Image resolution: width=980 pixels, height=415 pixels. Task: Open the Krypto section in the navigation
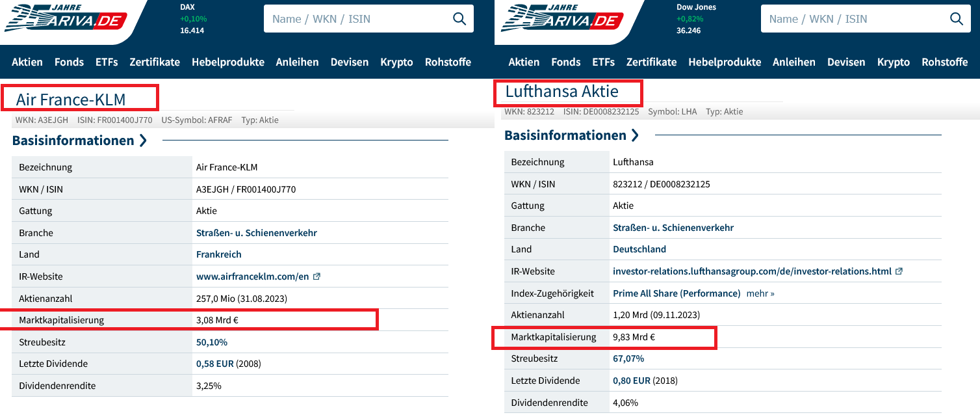click(x=396, y=62)
